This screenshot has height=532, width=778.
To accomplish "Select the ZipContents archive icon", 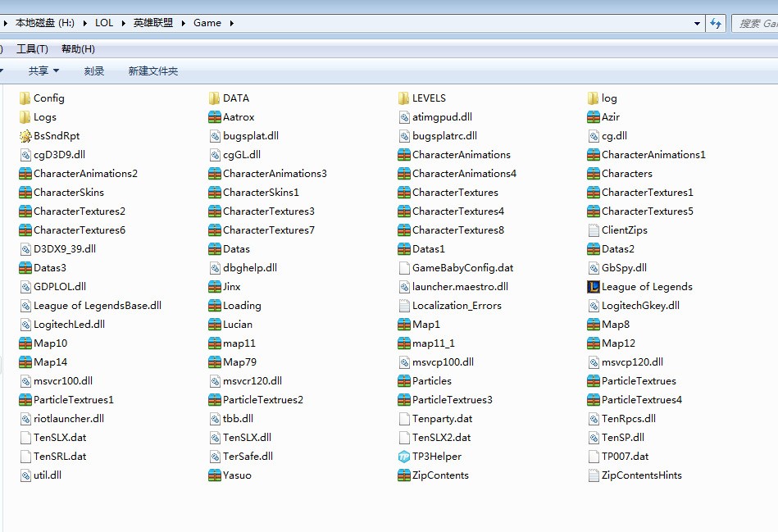I will coord(404,475).
